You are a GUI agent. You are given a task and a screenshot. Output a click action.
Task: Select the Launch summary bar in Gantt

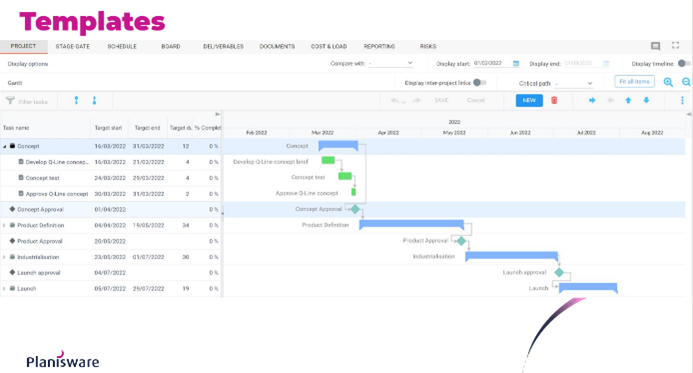point(588,288)
